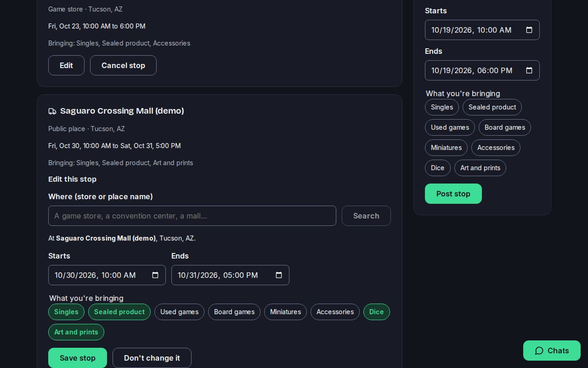This screenshot has height=368, width=588.
Task: Click Don't change it button
Action: click(152, 358)
